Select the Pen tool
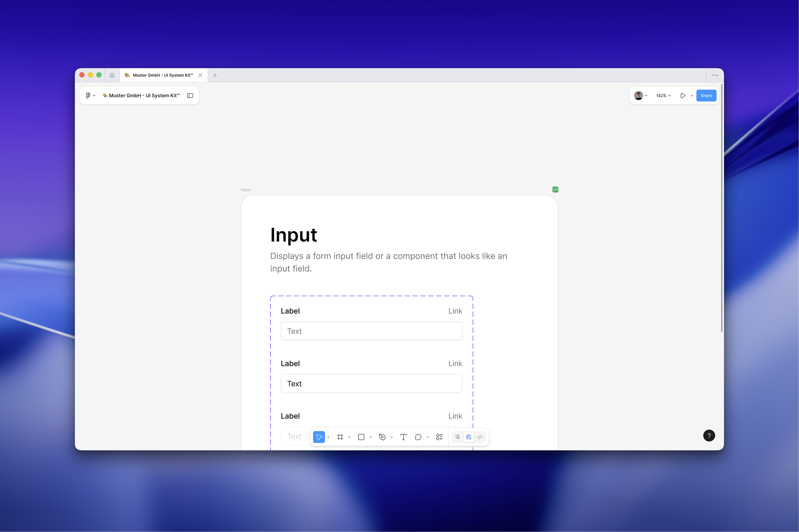799x532 pixels. (382, 437)
